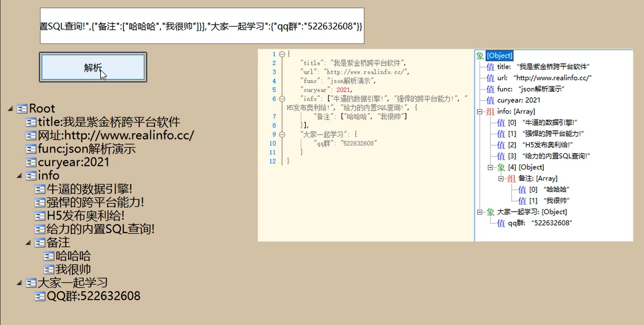Collapse [4] [Object] in right tree

coord(490,167)
